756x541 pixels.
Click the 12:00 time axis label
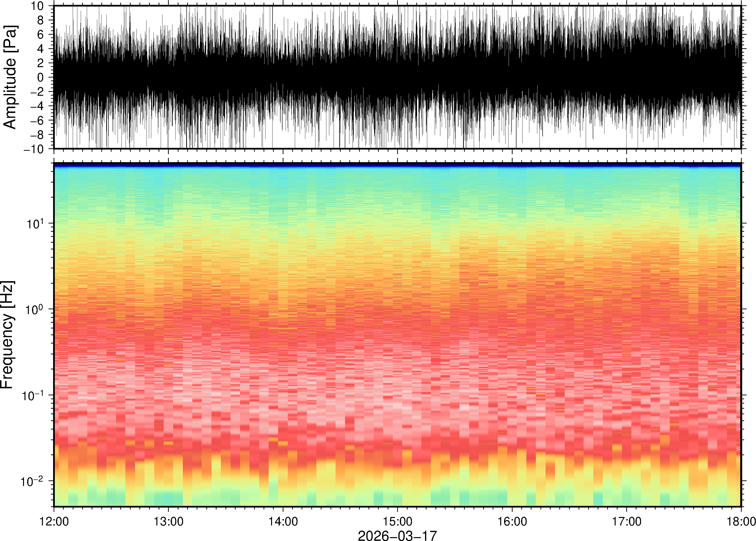[x=54, y=521]
